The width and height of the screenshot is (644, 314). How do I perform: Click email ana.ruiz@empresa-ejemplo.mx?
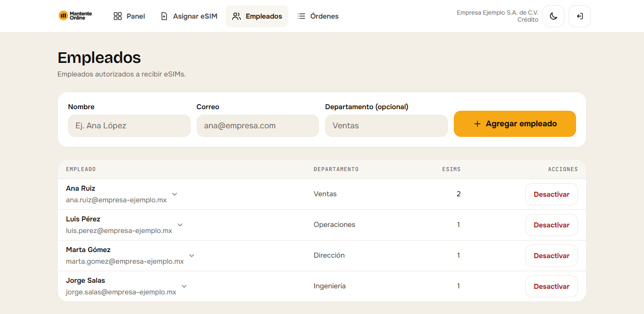point(116,200)
